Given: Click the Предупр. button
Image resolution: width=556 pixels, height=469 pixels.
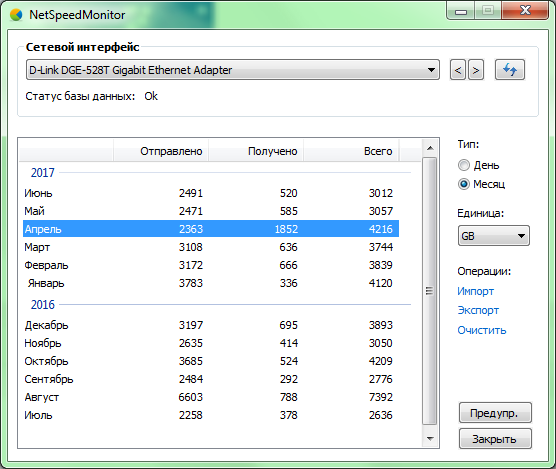Looking at the screenshot, I should pos(495,413).
